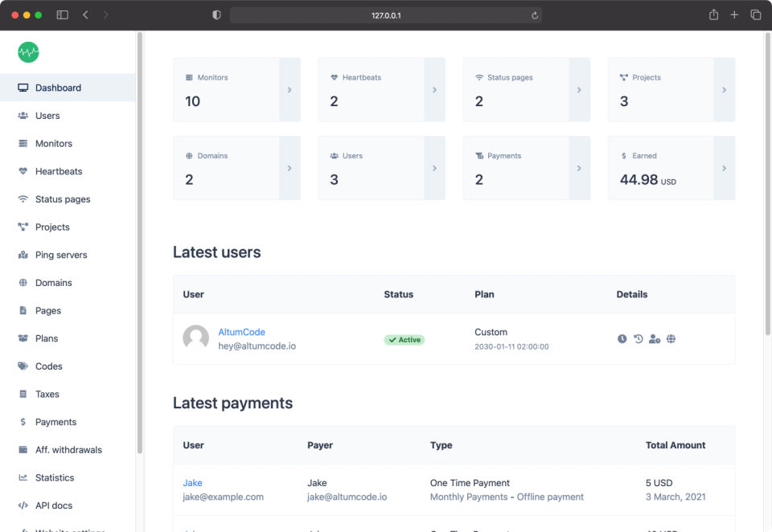Screen dimensions: 772x532
Task: Click the Aff. withdrawals wallet icon
Action: coord(23,450)
